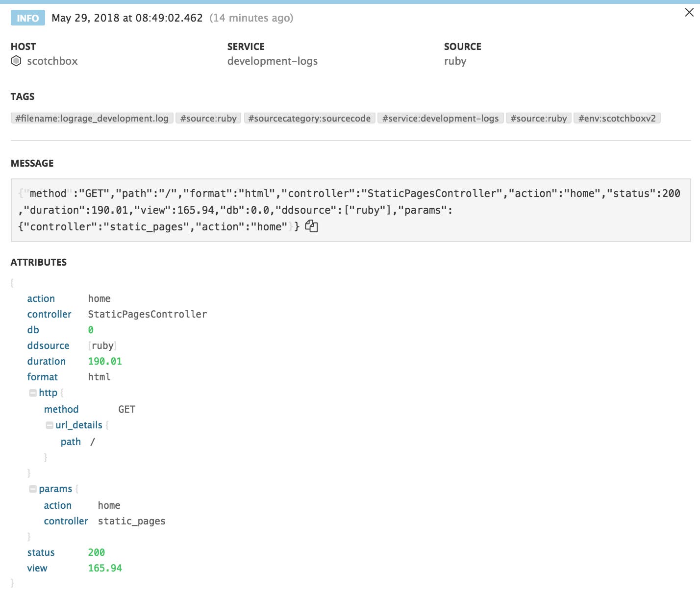
Task: Click the method attribute under http
Action: pos(61,409)
